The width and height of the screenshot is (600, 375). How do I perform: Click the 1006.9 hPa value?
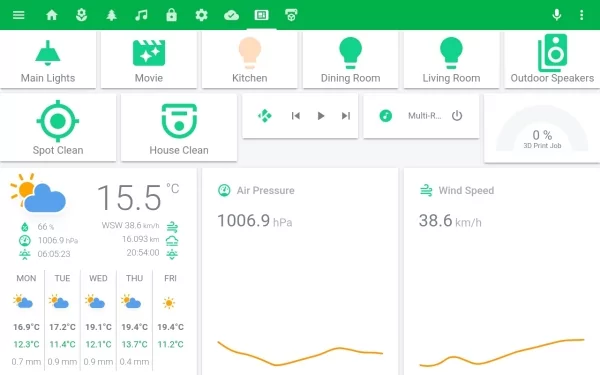pyautogui.click(x=254, y=221)
